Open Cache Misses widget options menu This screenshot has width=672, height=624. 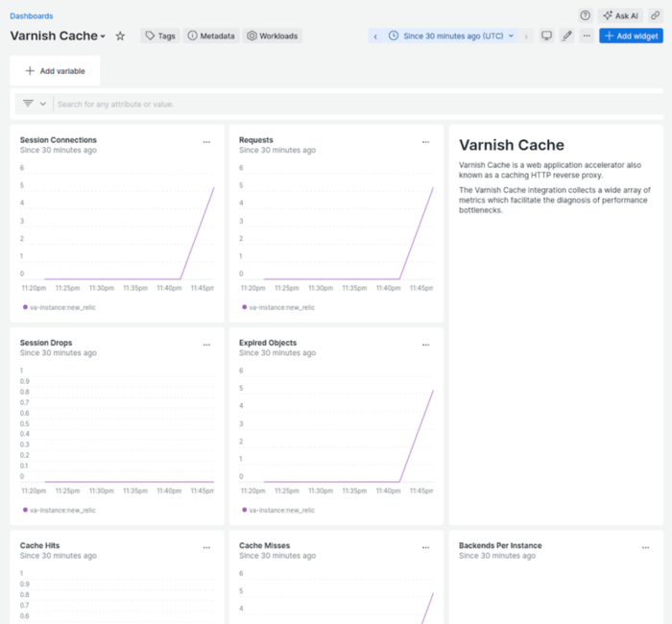coord(425,547)
